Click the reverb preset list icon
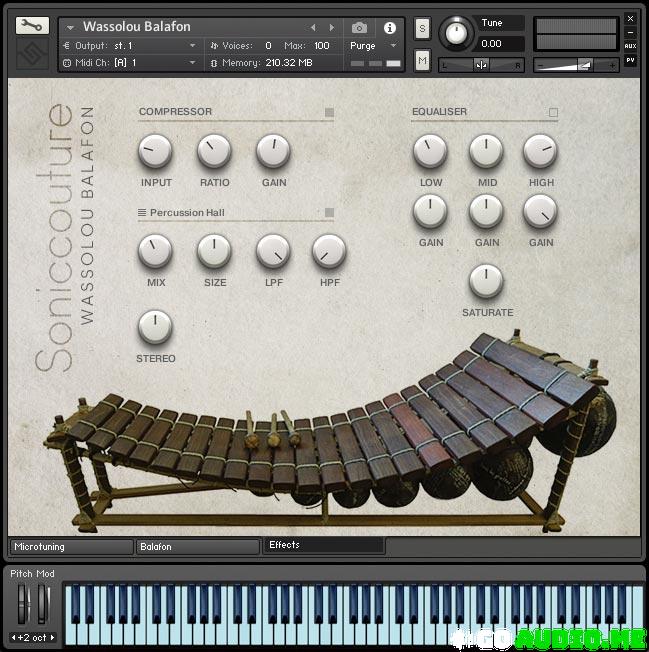The width and height of the screenshot is (649, 652). point(142,212)
